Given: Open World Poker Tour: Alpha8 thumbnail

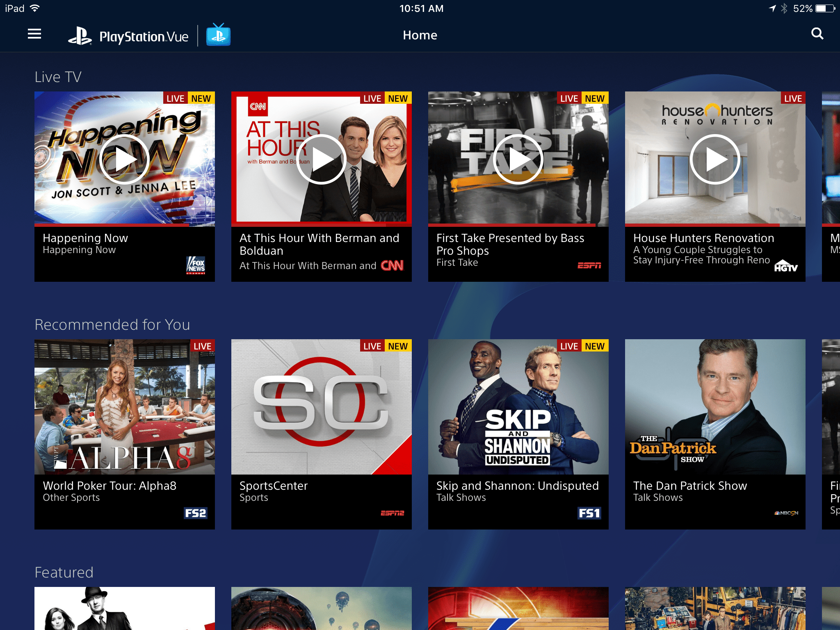Looking at the screenshot, I should pos(125,407).
